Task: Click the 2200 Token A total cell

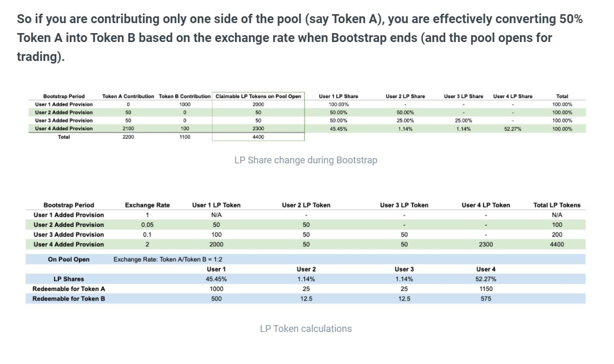Action: click(x=128, y=137)
